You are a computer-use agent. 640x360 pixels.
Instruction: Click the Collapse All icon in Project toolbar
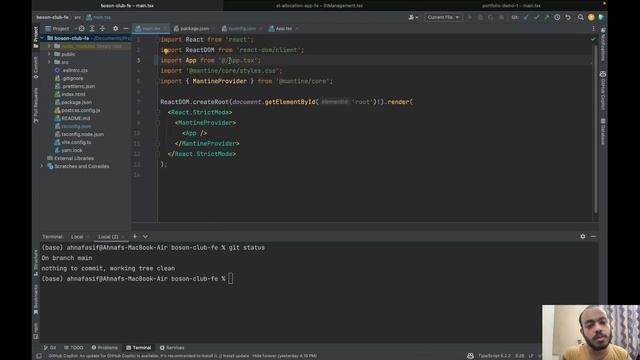[102, 29]
